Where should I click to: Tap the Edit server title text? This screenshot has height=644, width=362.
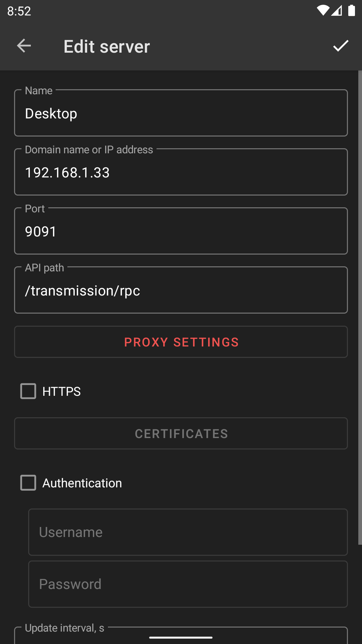pos(107,46)
